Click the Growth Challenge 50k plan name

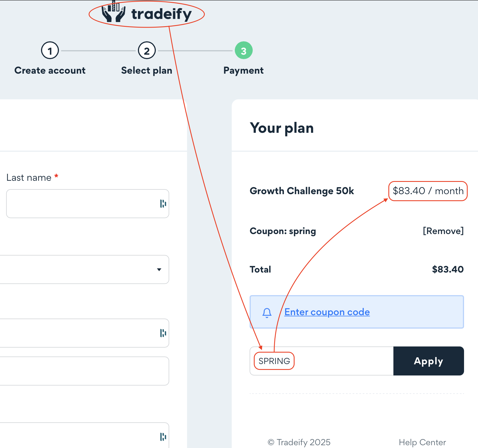point(302,191)
